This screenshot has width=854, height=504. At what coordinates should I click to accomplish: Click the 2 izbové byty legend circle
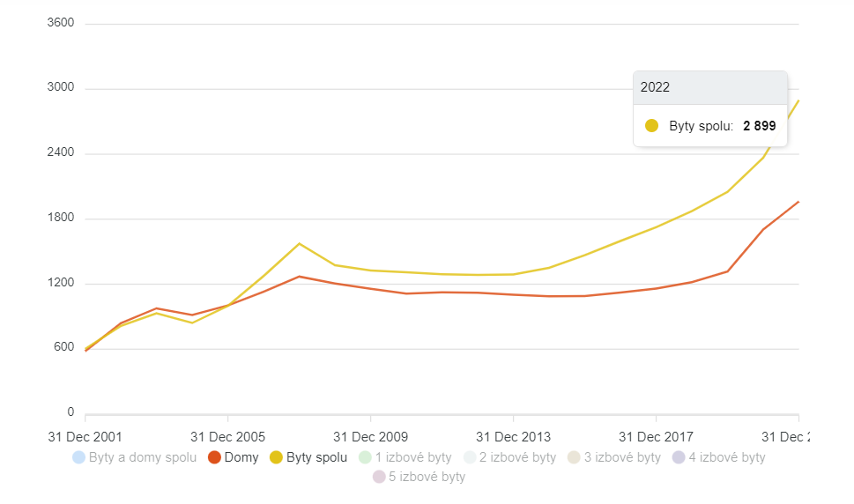tap(469, 457)
